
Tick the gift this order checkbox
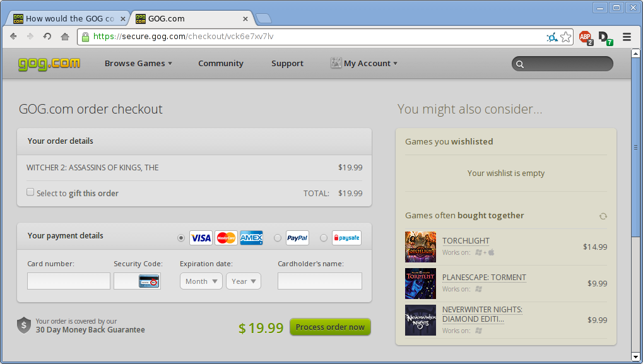pyautogui.click(x=30, y=192)
